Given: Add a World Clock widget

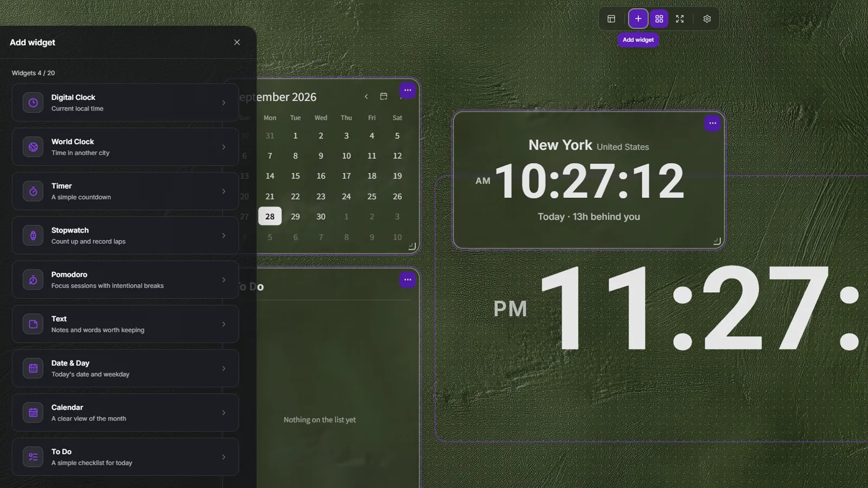Looking at the screenshot, I should pyautogui.click(x=125, y=147).
